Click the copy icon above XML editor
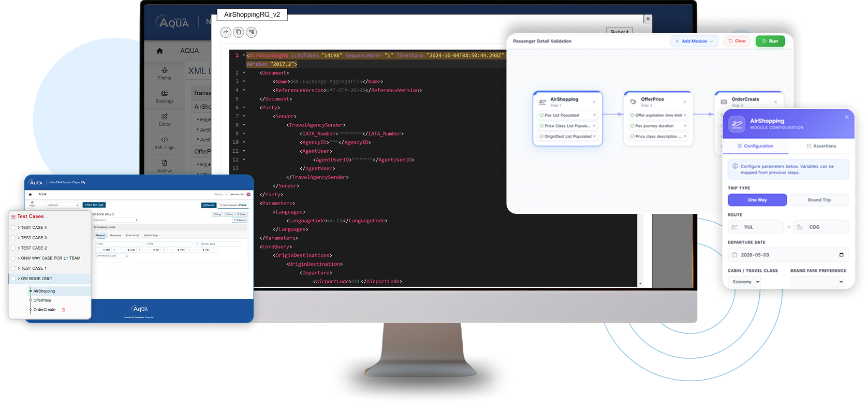This screenshot has width=868, height=405. 239,32
